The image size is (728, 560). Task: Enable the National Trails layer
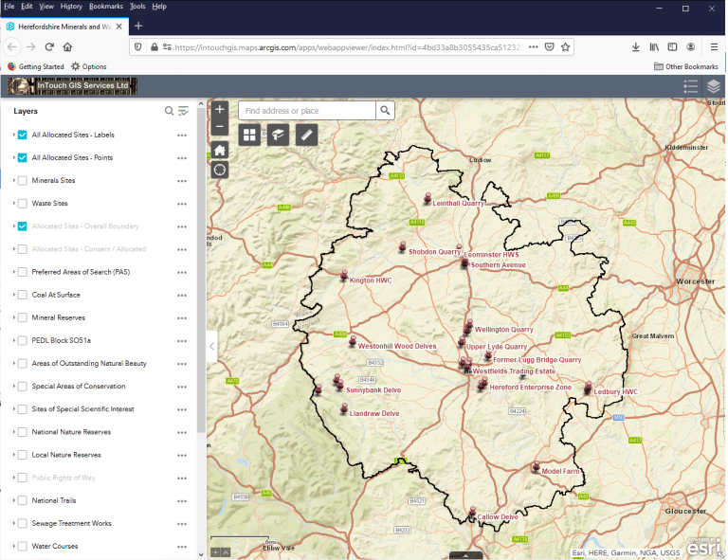pos(23,500)
